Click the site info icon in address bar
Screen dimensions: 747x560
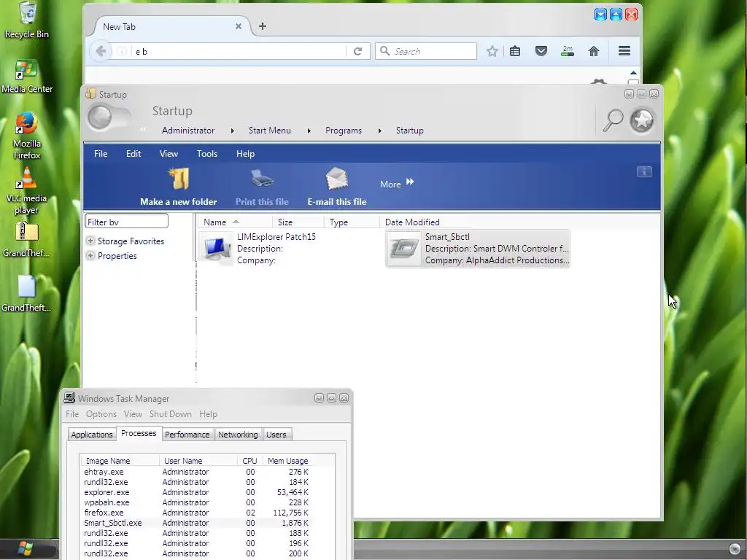coord(122,51)
